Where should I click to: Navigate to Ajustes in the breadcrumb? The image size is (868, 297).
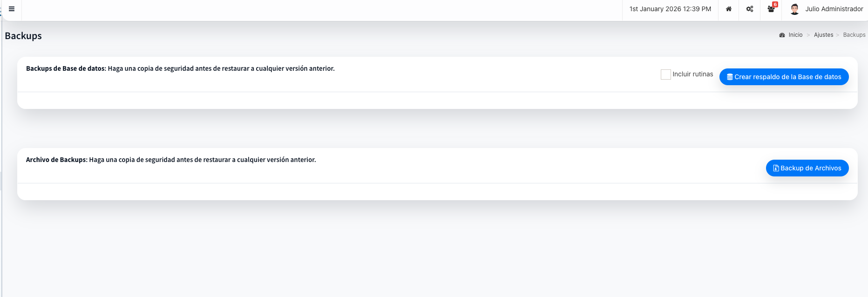pyautogui.click(x=823, y=35)
